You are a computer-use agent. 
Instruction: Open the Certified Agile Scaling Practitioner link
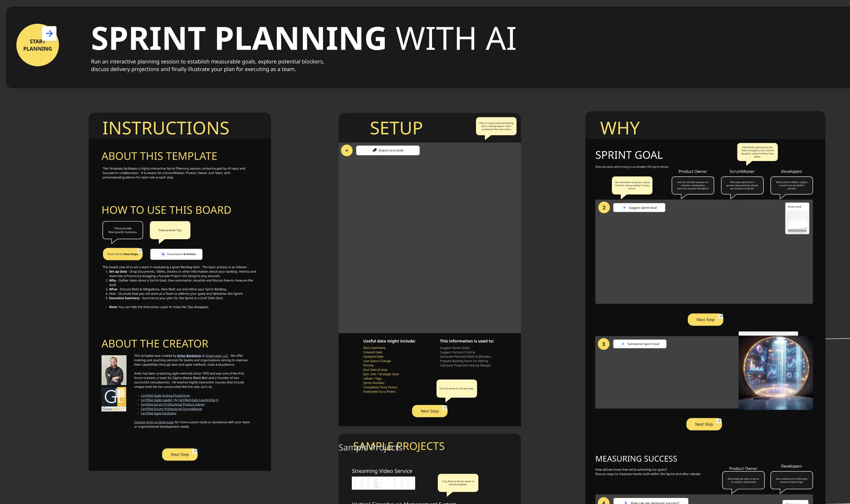[x=166, y=396]
